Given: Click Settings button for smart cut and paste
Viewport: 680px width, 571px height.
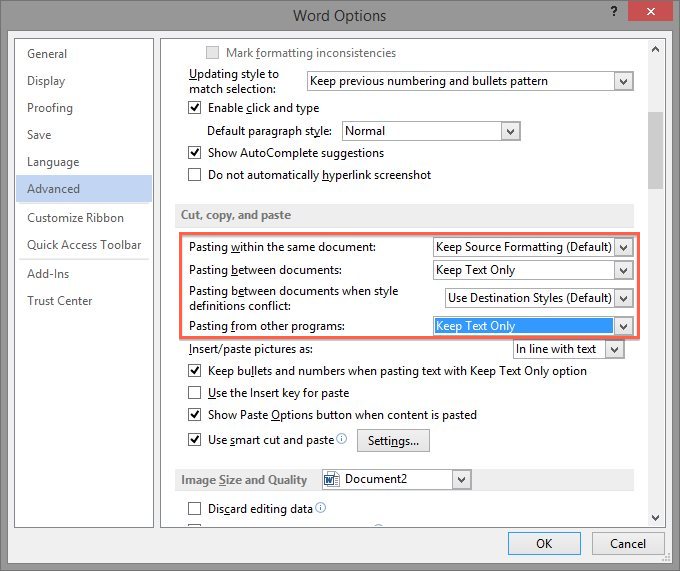Looking at the screenshot, I should [393, 440].
